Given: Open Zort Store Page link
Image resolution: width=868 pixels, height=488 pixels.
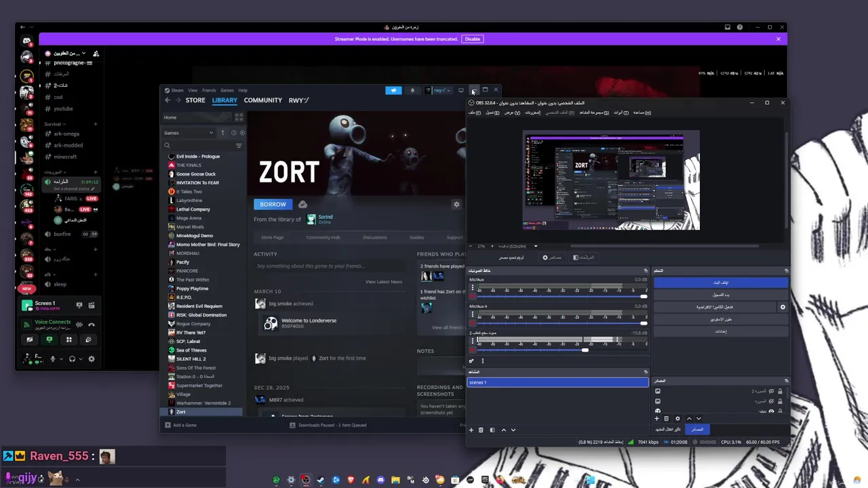Looking at the screenshot, I should pos(272,237).
